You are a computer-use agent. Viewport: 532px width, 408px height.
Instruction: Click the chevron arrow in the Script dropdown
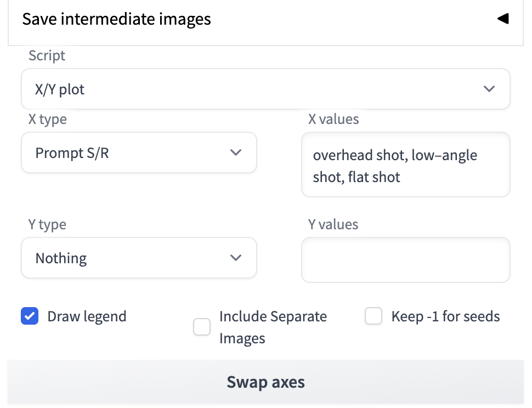(x=489, y=89)
